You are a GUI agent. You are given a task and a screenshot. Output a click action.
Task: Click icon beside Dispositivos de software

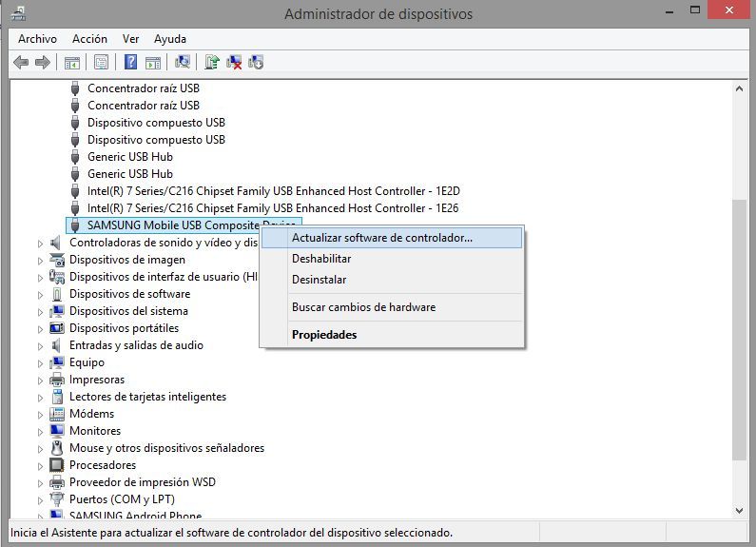57,294
